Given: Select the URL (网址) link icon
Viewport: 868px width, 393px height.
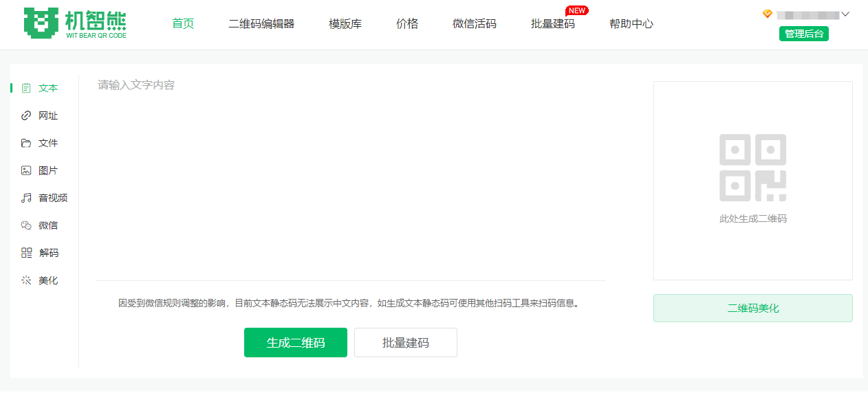Looking at the screenshot, I should click(x=26, y=115).
